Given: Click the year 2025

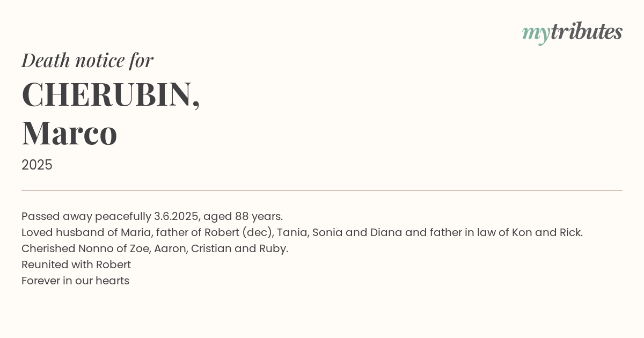Looking at the screenshot, I should (x=37, y=165).
